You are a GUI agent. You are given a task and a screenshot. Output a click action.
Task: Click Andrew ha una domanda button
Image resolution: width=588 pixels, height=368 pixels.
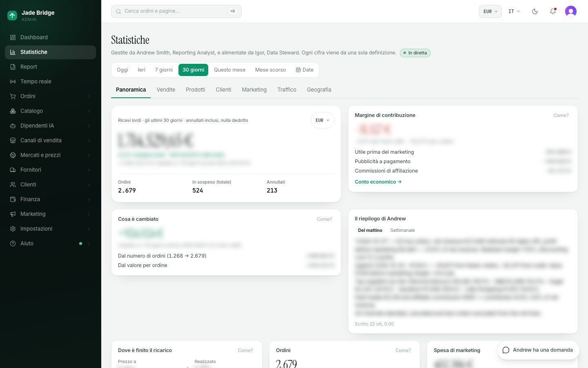click(538, 350)
